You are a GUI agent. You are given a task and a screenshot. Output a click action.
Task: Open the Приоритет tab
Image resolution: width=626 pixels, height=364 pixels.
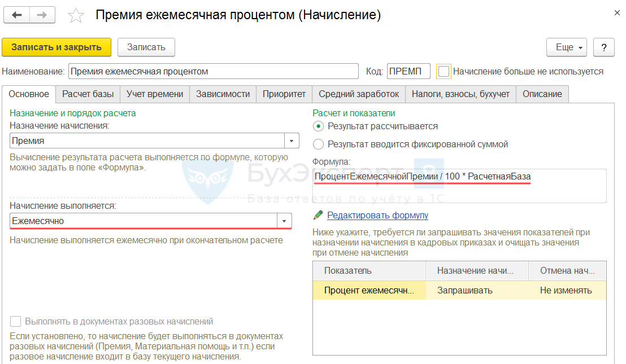284,94
